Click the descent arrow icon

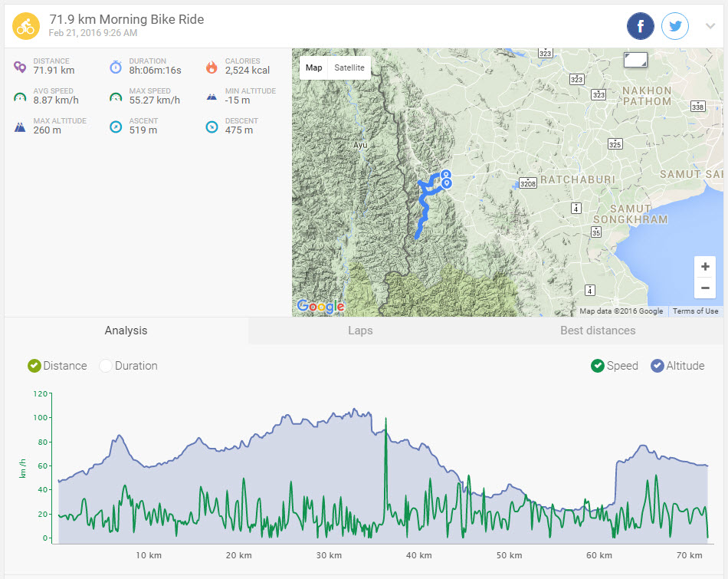point(212,127)
